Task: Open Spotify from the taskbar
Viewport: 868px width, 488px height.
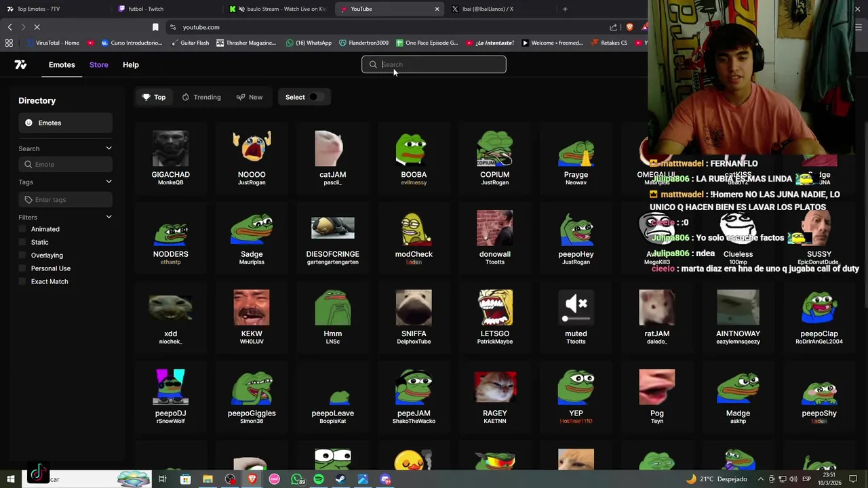Action: pos(319,479)
